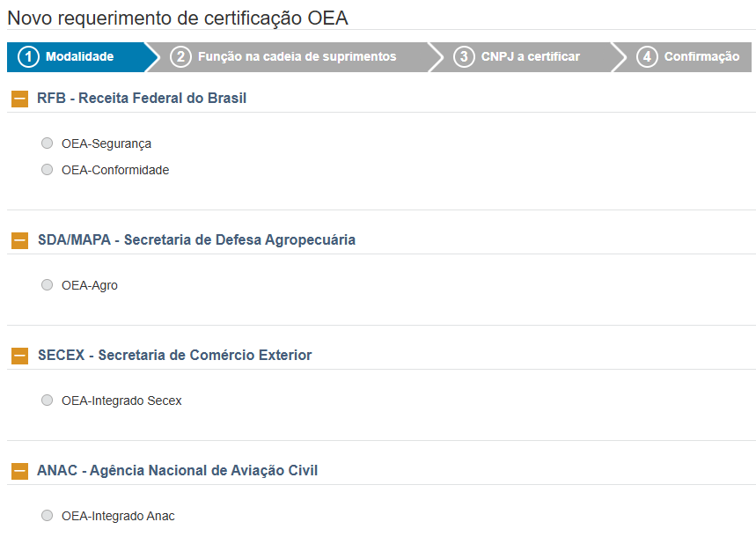Select the OEA-Integrado Anac radio button
Viewport: 756px width, 544px height.
point(48,516)
